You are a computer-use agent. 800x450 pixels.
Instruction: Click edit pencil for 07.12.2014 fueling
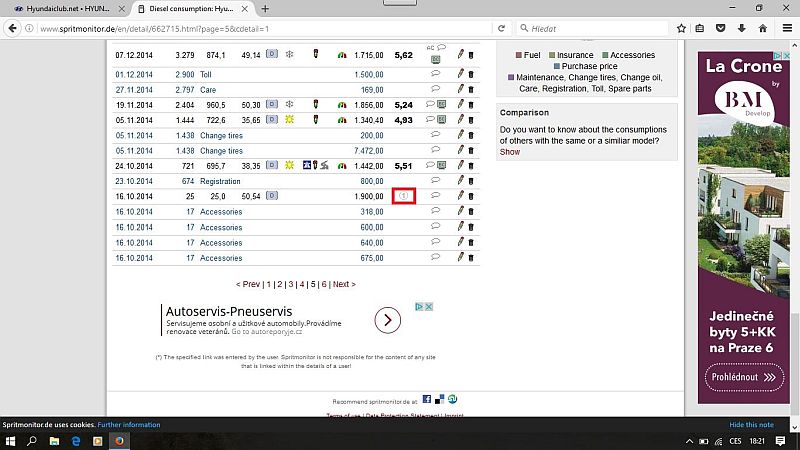click(460, 54)
